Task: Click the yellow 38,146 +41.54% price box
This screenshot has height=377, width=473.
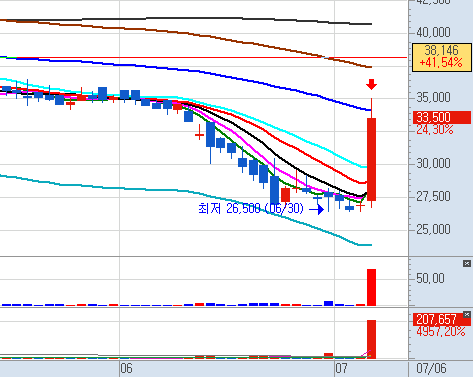Action: point(442,57)
